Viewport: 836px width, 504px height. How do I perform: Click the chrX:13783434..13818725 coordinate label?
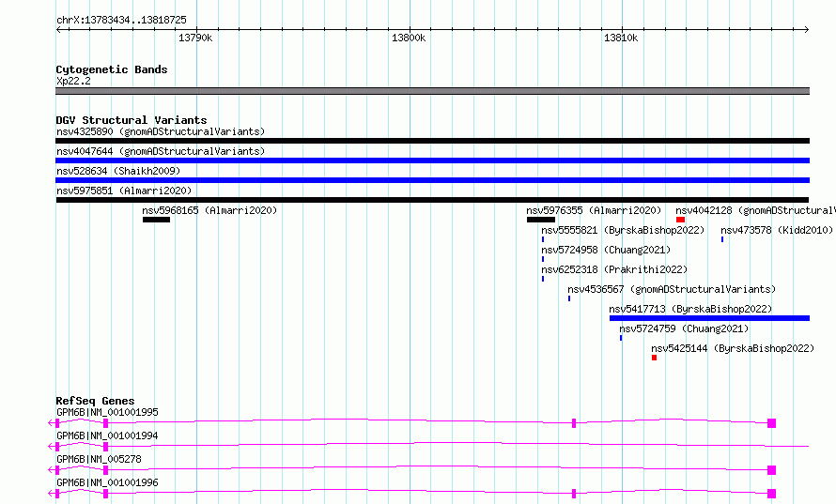pos(121,21)
